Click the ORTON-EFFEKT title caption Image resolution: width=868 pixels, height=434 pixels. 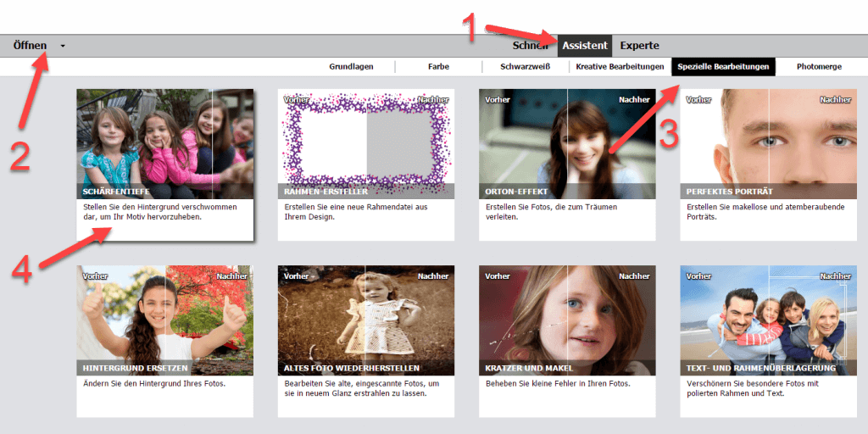point(516,192)
